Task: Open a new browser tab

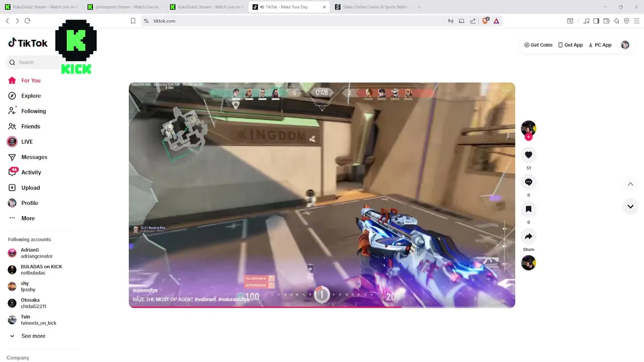Action: point(419,7)
